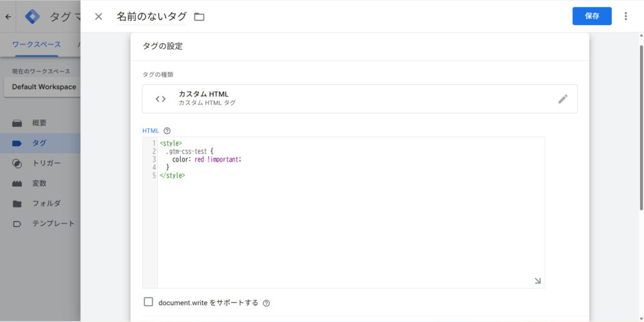644x322 pixels.
Task: Click the resize handle of HTML editor
Action: click(538, 281)
